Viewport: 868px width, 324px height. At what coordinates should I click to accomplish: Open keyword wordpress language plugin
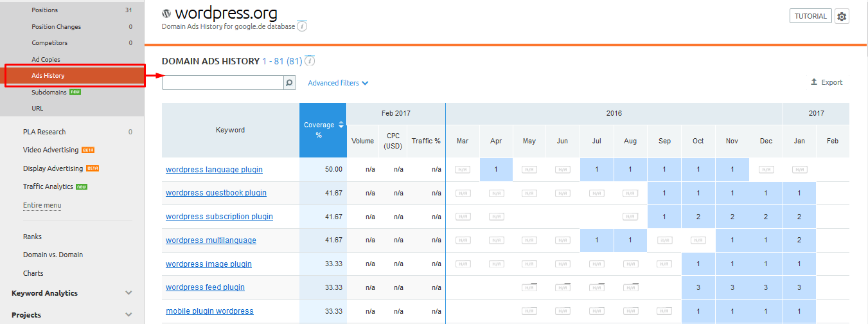click(x=214, y=170)
